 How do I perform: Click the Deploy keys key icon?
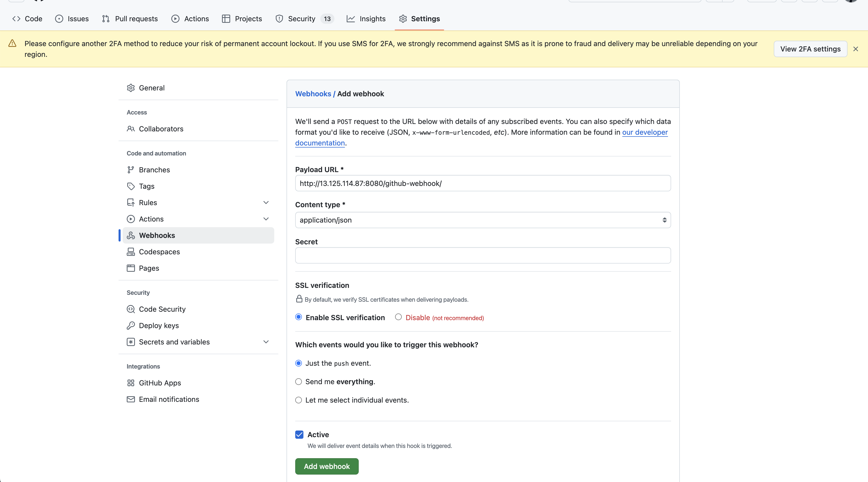click(x=131, y=326)
